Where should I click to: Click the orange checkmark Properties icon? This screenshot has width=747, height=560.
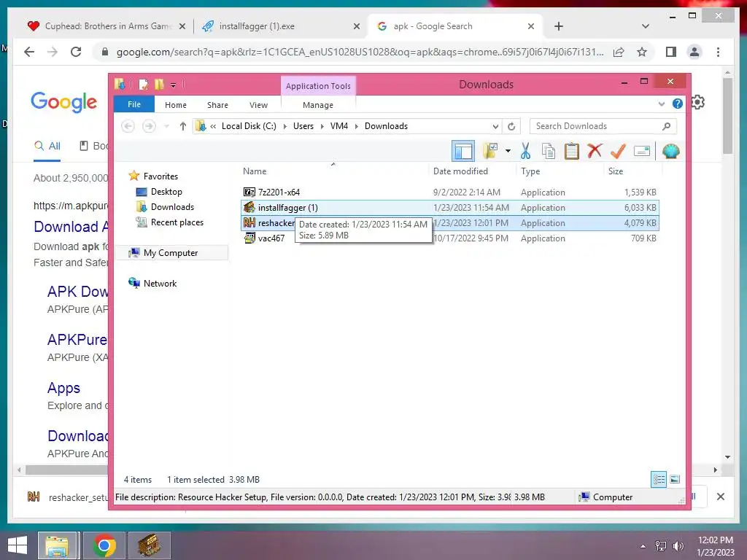pos(618,152)
